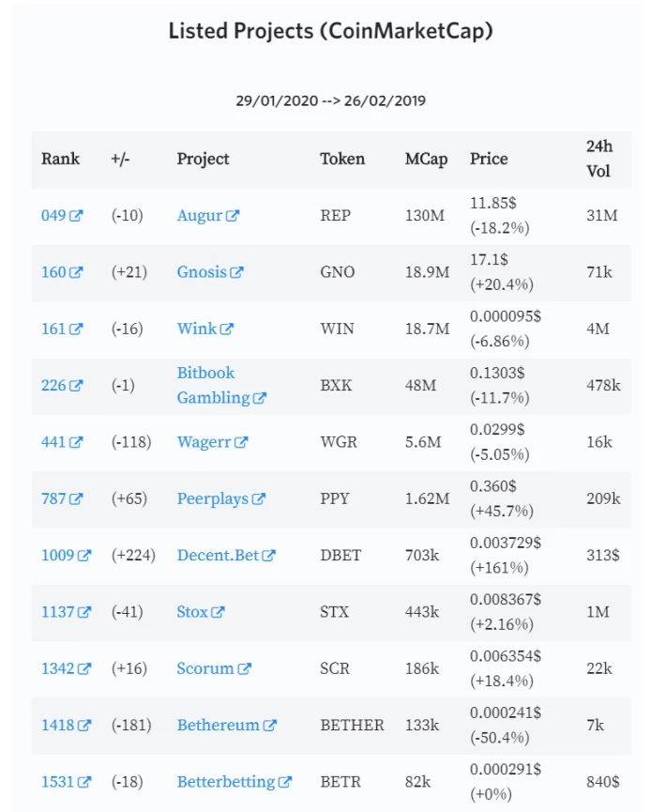The width and height of the screenshot is (666, 812).
Task: Click external link icon beside Gnosis
Action: tap(236, 272)
